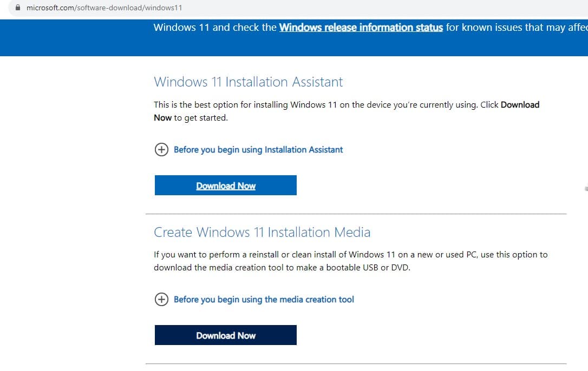The width and height of the screenshot is (588, 371).
Task: Click the plus circle icon for Installation Assistant
Action: point(161,150)
